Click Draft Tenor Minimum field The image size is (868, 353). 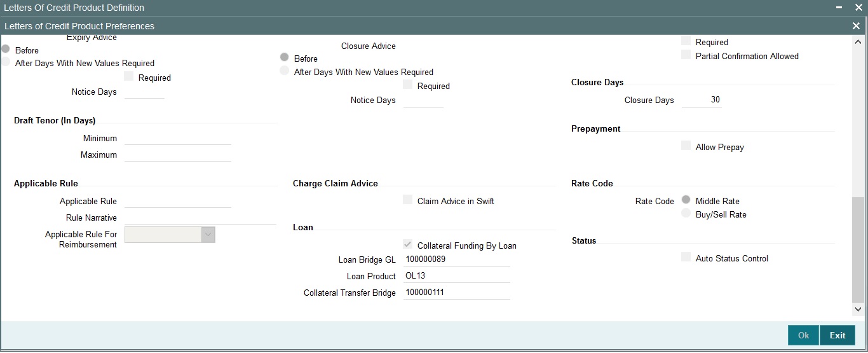178,138
